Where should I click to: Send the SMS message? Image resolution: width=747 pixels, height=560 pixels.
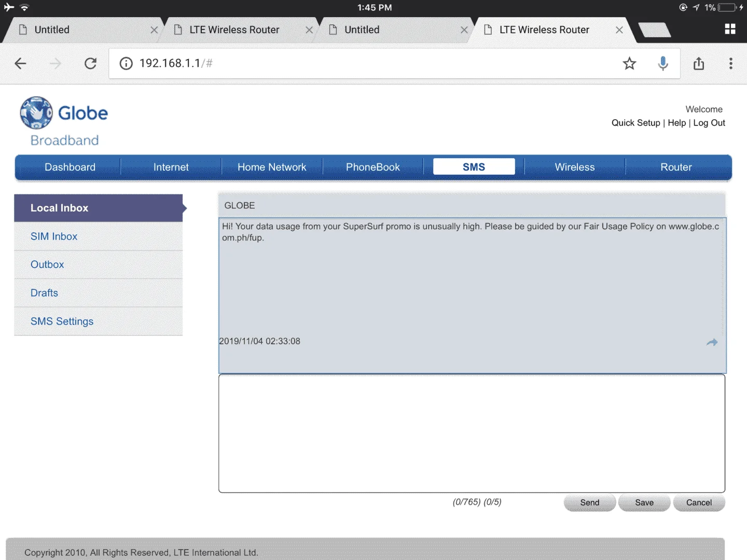pos(590,502)
